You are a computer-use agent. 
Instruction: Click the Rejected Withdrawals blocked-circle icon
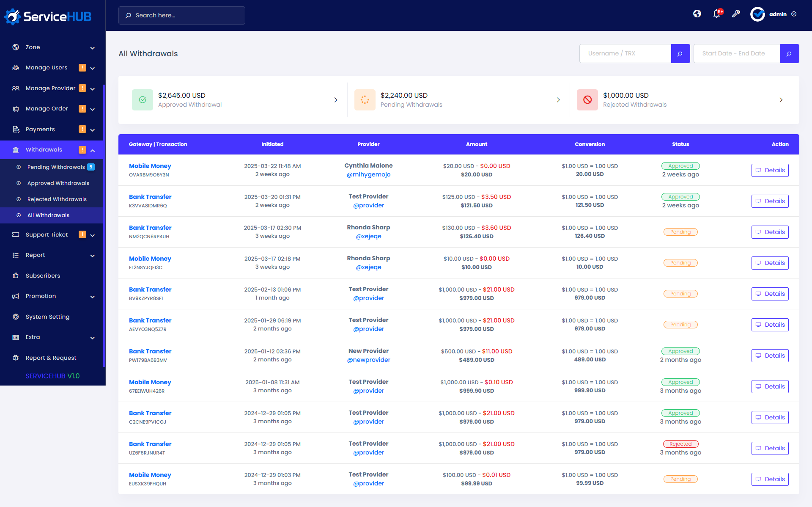tap(587, 100)
